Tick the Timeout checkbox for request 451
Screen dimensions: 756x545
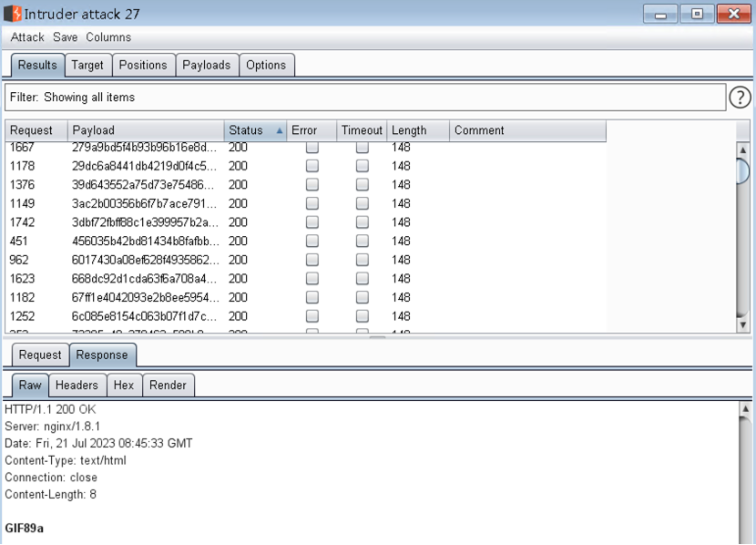(363, 242)
